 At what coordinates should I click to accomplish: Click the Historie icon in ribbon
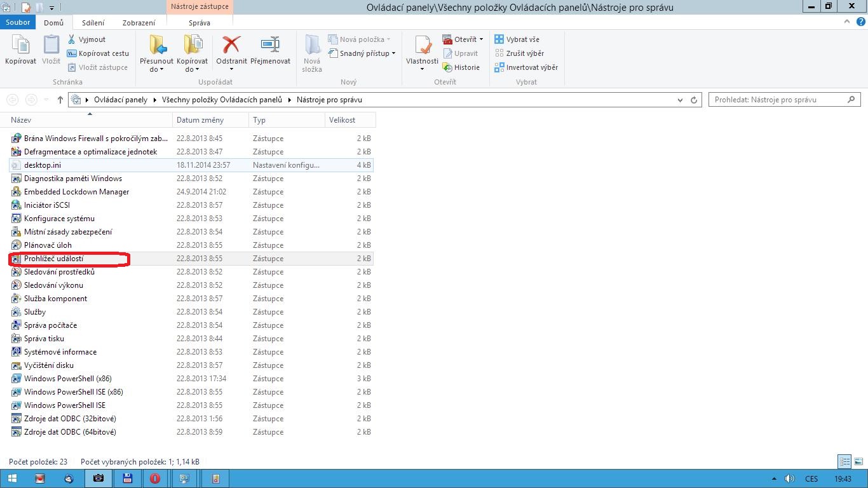[447, 67]
